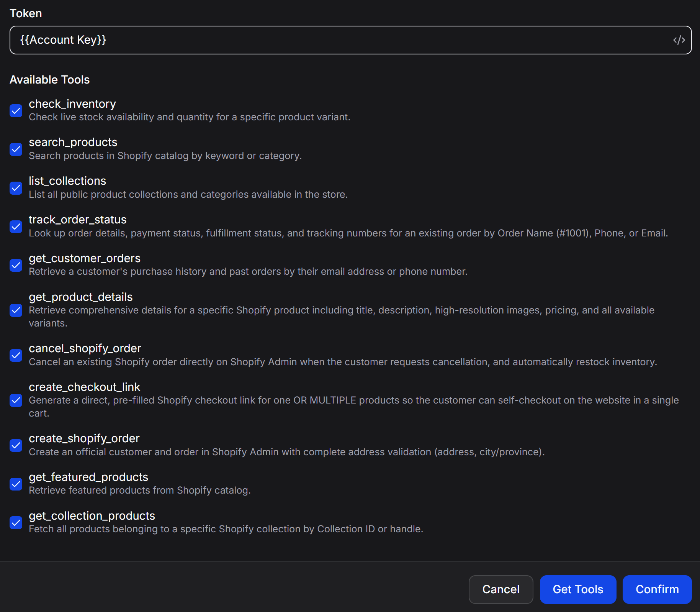Click the code variable icon in Token field

pyautogui.click(x=679, y=40)
